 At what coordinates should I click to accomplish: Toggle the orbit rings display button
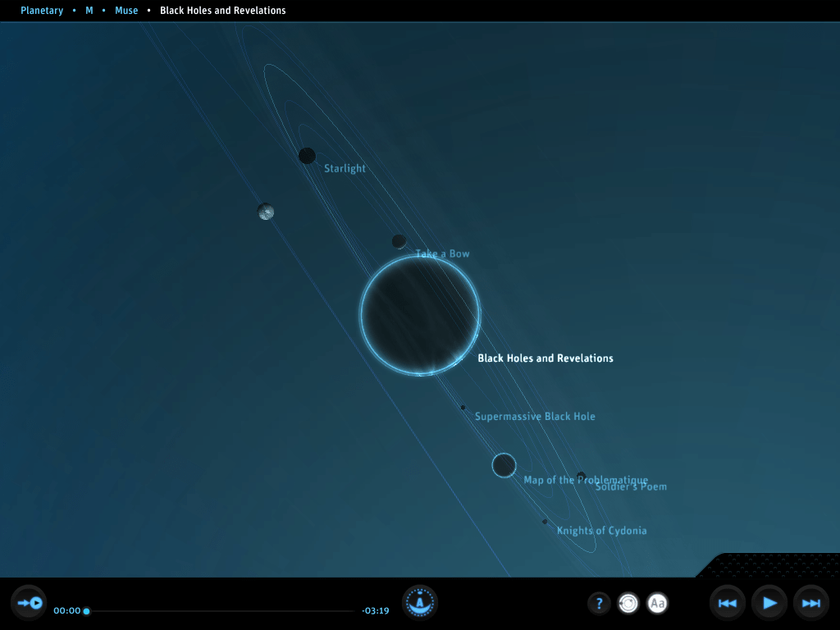[x=628, y=603]
